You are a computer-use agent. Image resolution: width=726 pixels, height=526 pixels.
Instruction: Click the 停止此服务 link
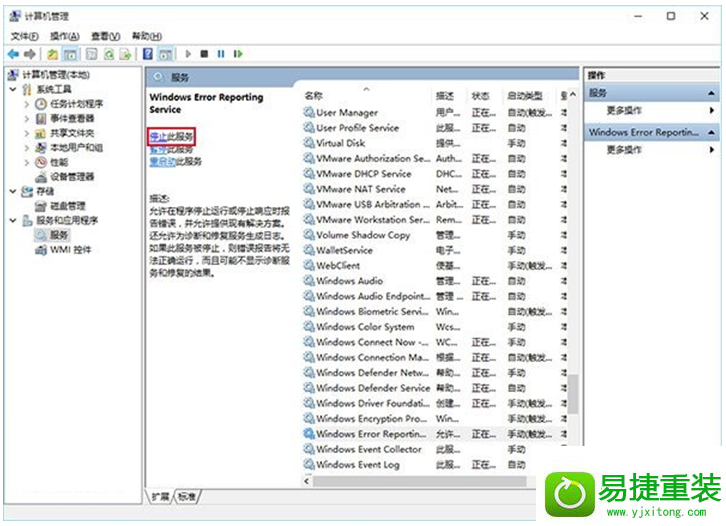pyautogui.click(x=171, y=137)
